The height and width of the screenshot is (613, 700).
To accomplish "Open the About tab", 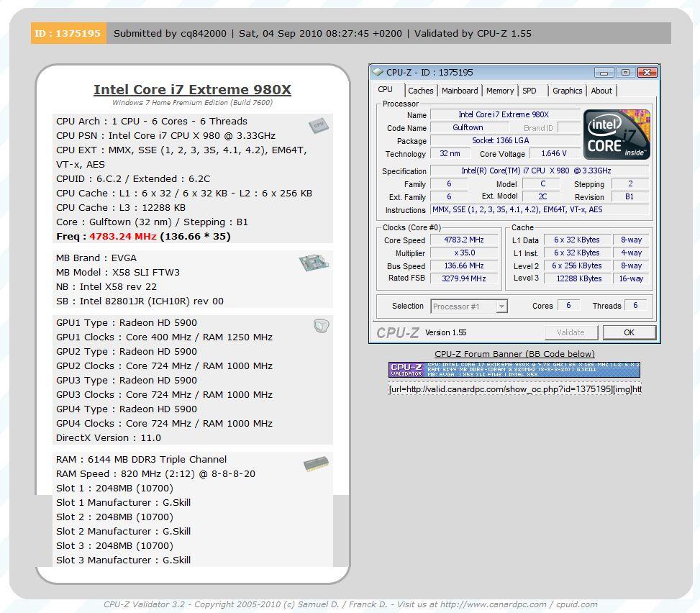I will click(x=601, y=91).
